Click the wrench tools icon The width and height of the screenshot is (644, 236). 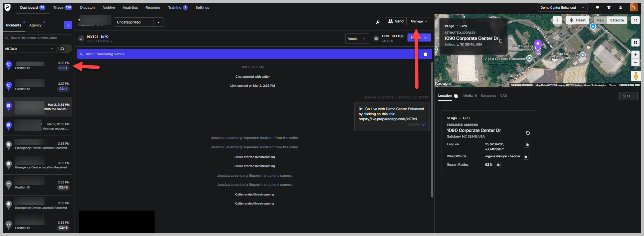click(x=378, y=22)
